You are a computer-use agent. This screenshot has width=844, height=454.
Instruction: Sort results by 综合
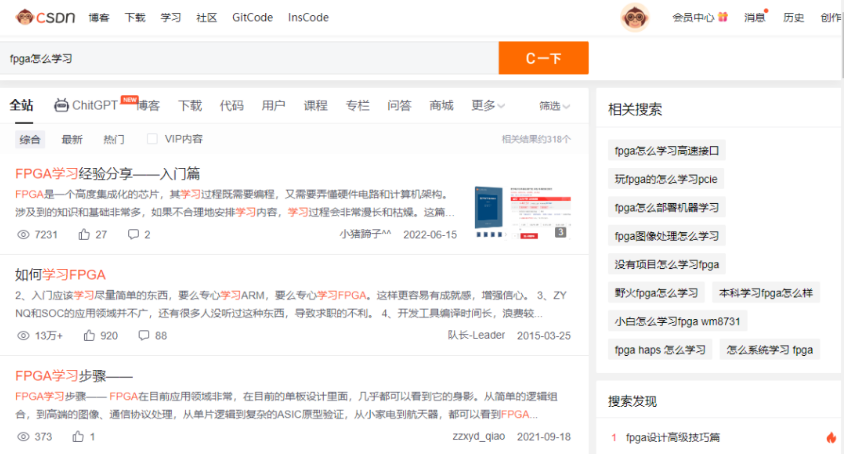[x=30, y=139]
